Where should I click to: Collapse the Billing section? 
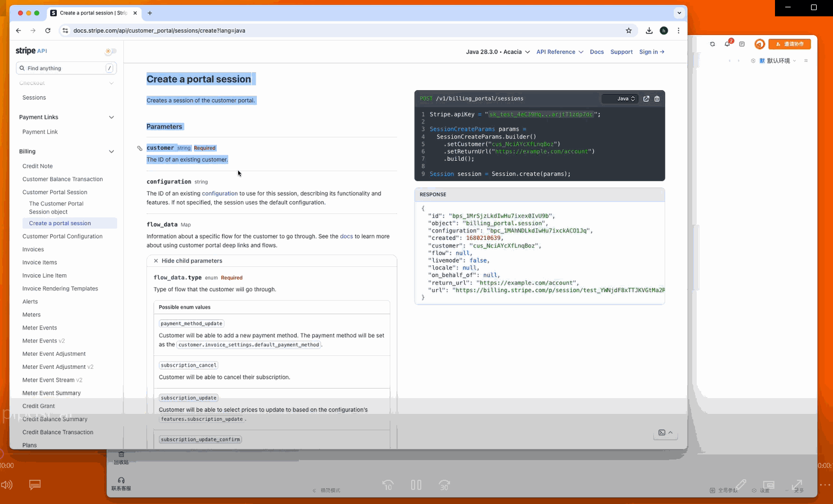coord(112,151)
